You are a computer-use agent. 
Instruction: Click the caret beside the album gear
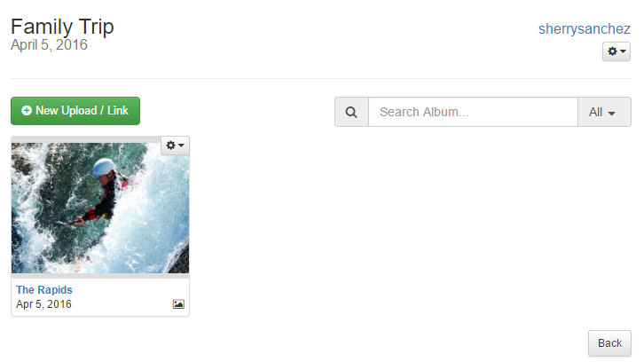coord(623,51)
